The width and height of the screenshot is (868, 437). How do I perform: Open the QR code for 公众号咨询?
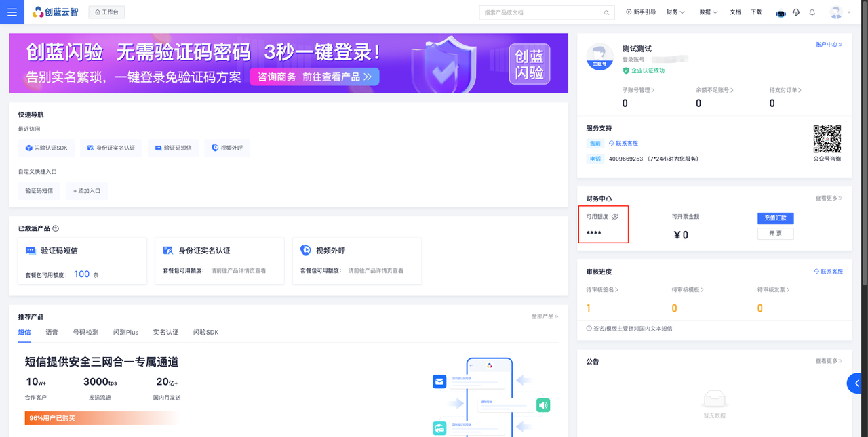click(827, 139)
